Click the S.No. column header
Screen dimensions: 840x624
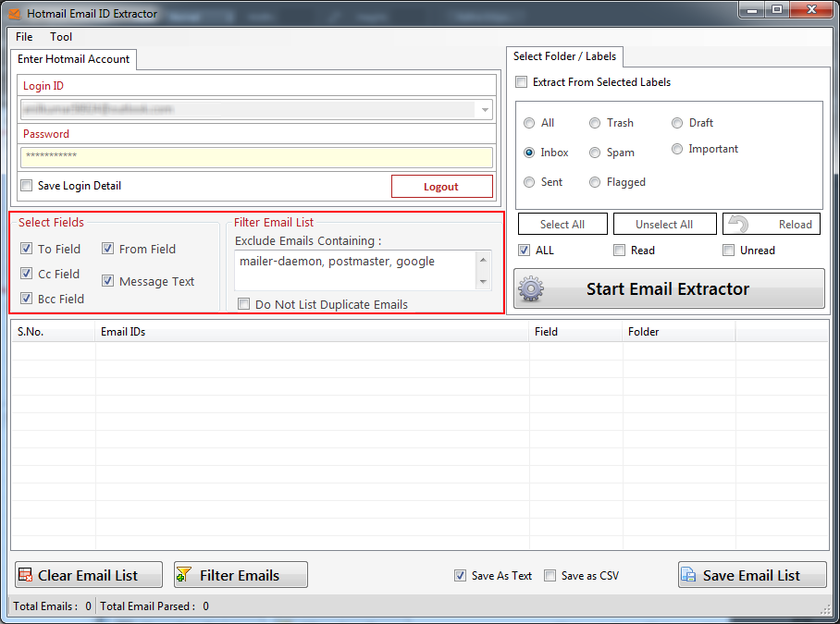(53, 332)
